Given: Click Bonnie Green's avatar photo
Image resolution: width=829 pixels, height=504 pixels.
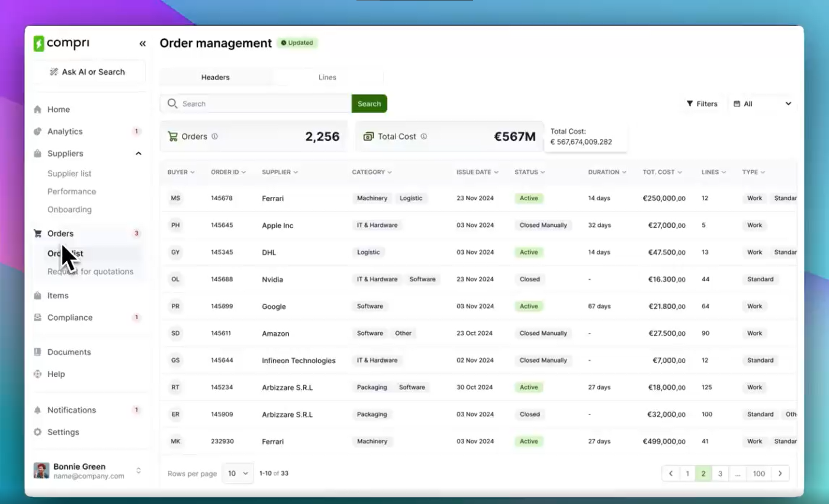Looking at the screenshot, I should [x=41, y=470].
